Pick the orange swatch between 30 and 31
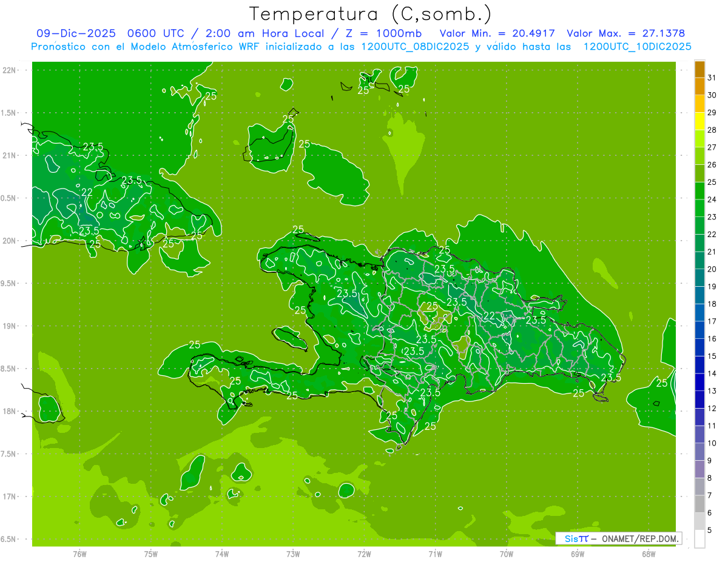The height and width of the screenshot is (562, 728). coord(699,86)
